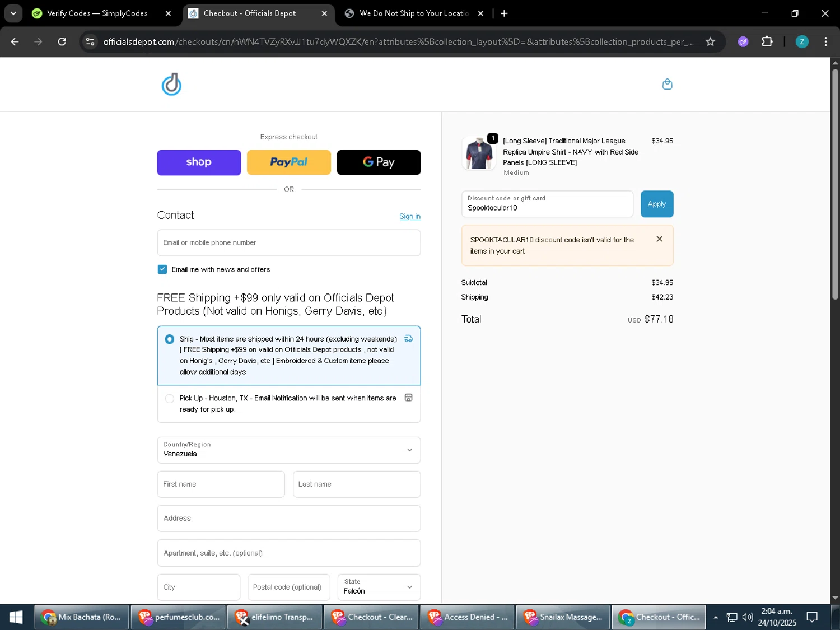
Task: Go back with browser back arrow
Action: 15,41
